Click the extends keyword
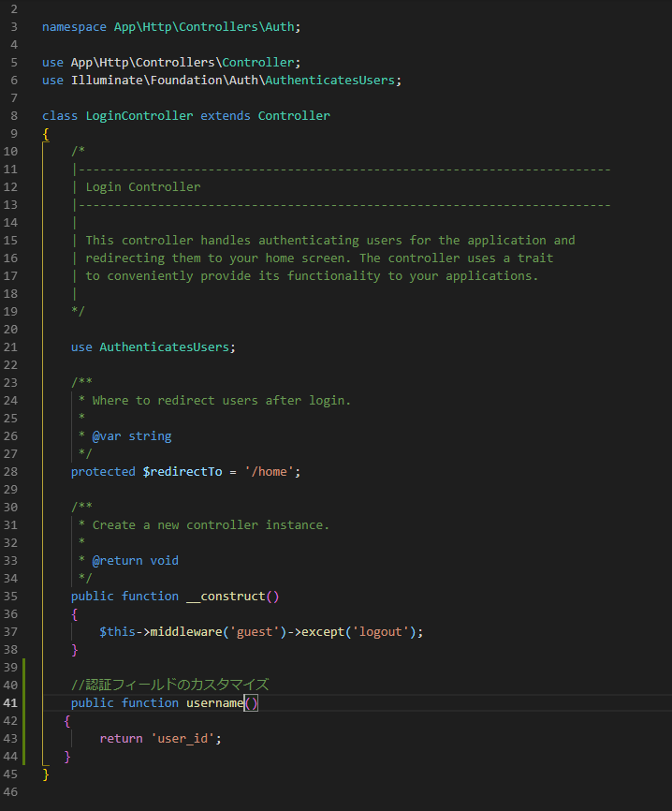Screen dimensions: 672x811 click(x=226, y=116)
